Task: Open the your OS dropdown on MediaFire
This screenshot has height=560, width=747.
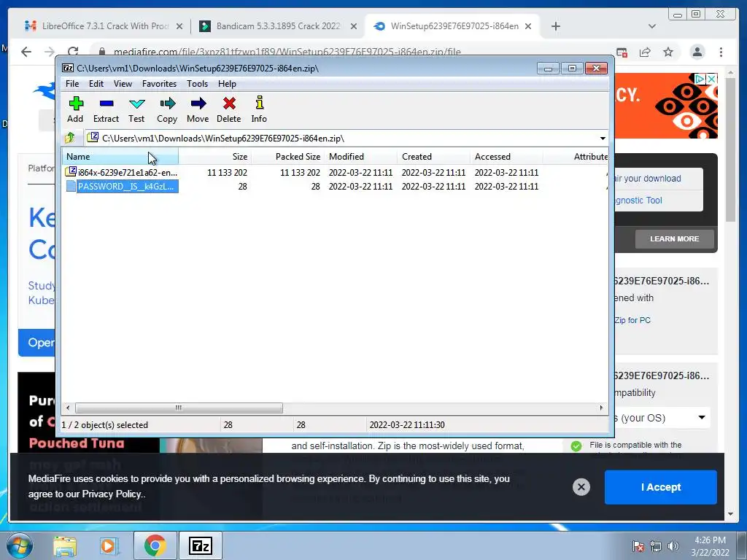Action: point(662,418)
